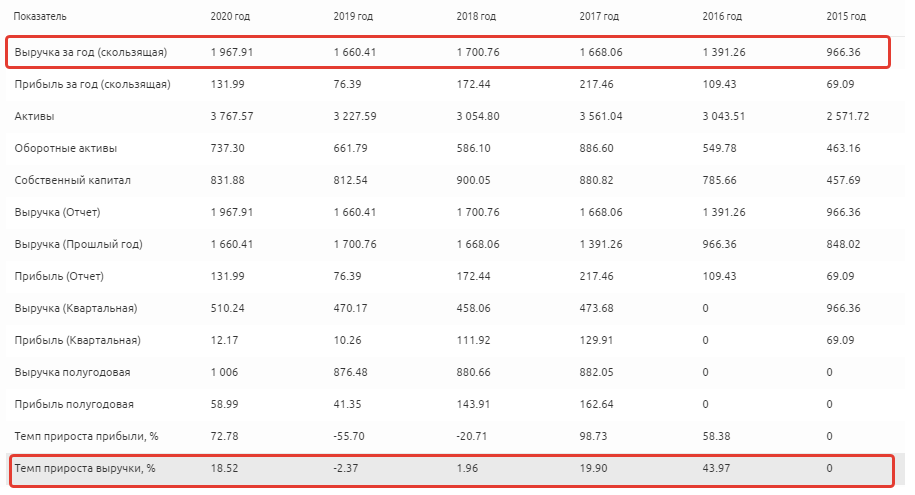This screenshot has height=495, width=915.
Task: Select the "2018 год" column header
Action: (x=477, y=17)
